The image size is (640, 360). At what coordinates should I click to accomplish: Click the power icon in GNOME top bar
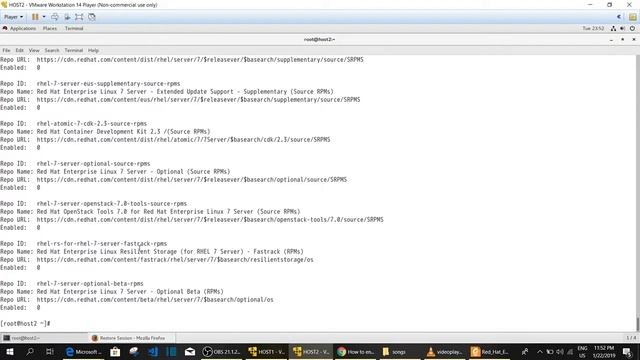632,28
